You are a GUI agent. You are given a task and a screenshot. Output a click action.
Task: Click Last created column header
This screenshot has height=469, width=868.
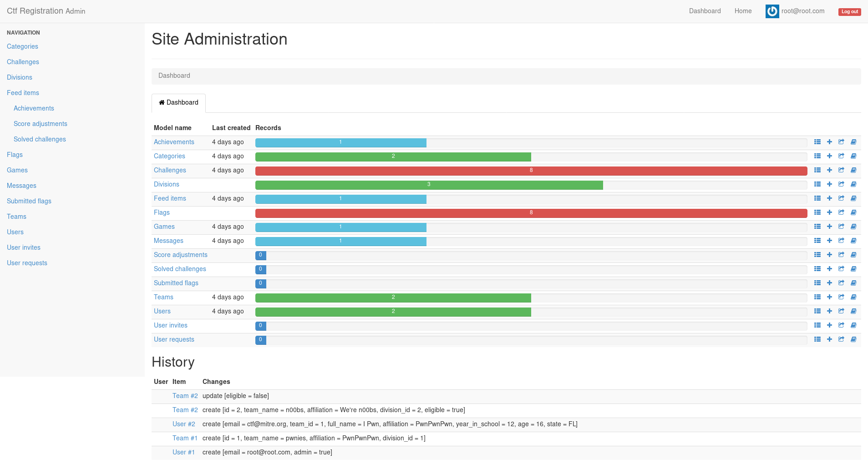click(x=231, y=128)
